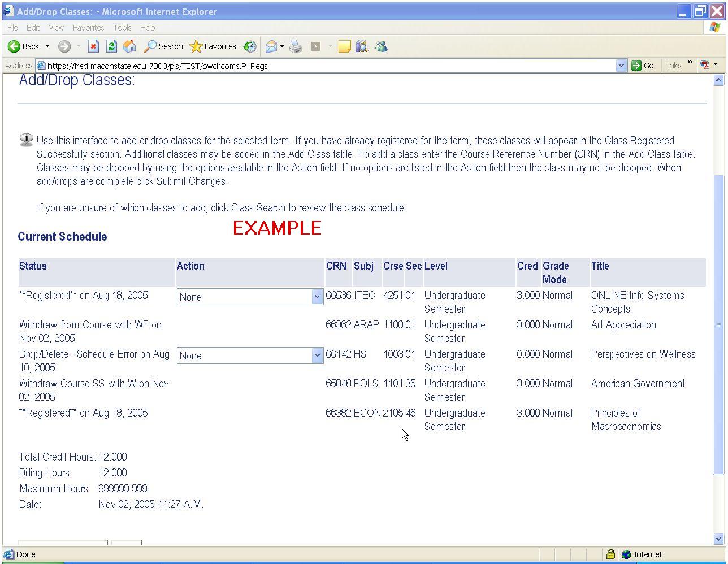Click the page icon in the address bar
The width and height of the screenshot is (728, 564).
coord(41,66)
